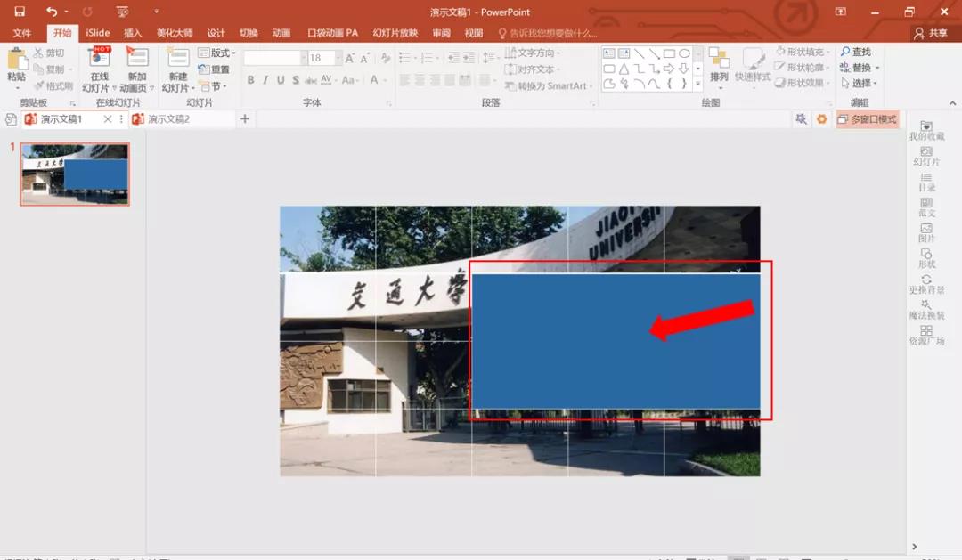The image size is (962, 560).
Task: Open the 幻灯片放映 tab
Action: tap(395, 33)
